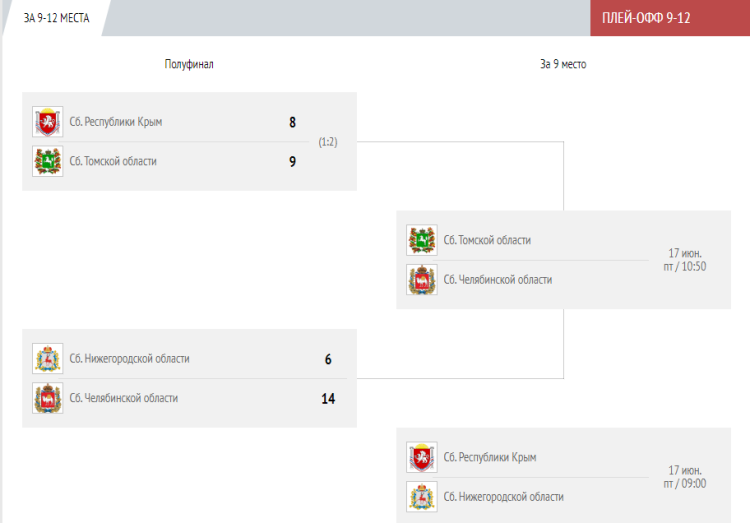Open Сб. Нижегородской области semifinal team link
750x523 pixels.
coord(129,359)
